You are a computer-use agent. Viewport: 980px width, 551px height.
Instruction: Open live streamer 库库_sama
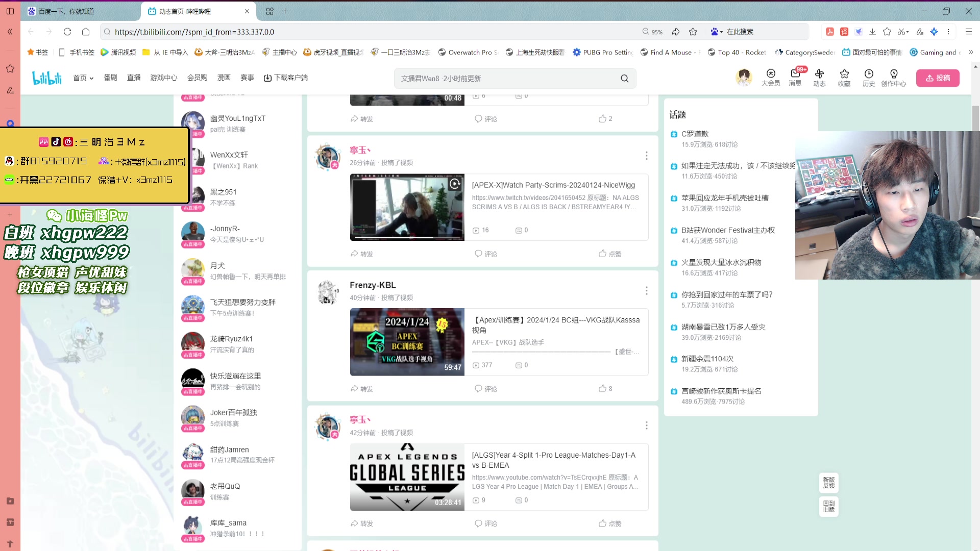pyautogui.click(x=237, y=528)
